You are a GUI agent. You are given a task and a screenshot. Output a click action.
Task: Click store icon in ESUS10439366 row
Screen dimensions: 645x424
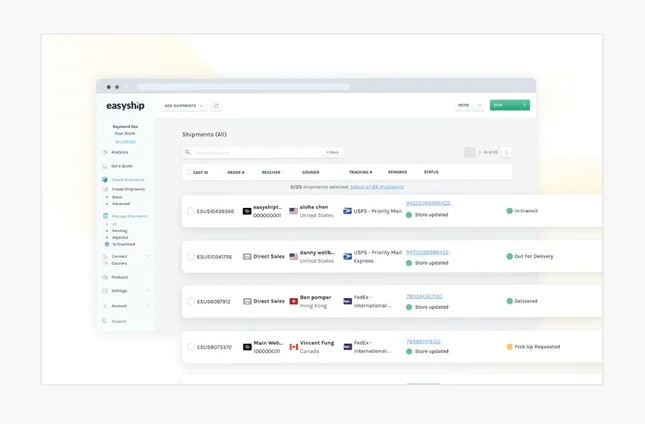pos(247,211)
